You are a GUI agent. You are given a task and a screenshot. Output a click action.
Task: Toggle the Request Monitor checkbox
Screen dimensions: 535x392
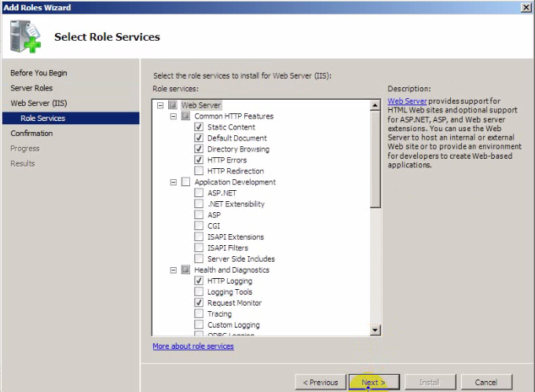coord(199,302)
